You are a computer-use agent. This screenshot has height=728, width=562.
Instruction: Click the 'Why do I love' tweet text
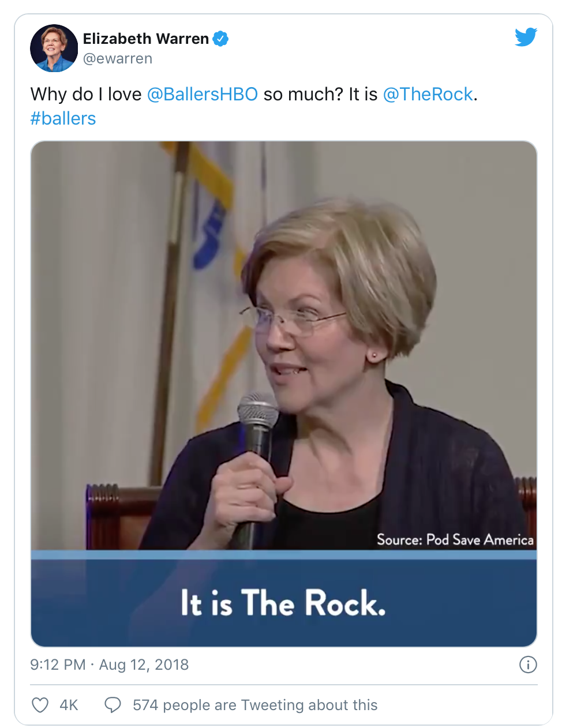click(86, 94)
